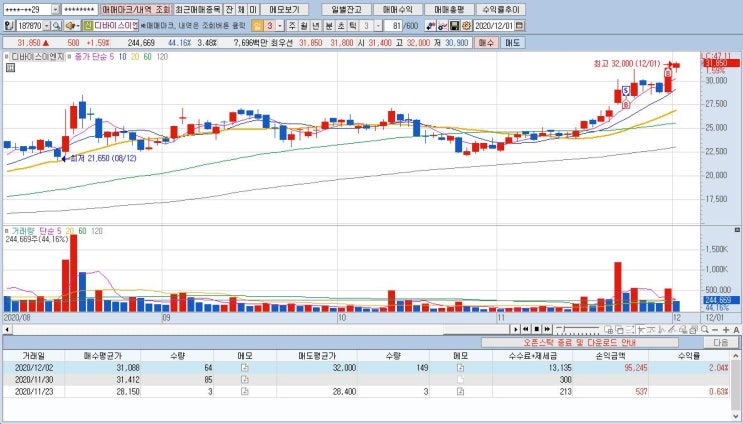Switch chart period to seconds 초
This screenshot has width=743, height=424.
pyautogui.click(x=341, y=26)
